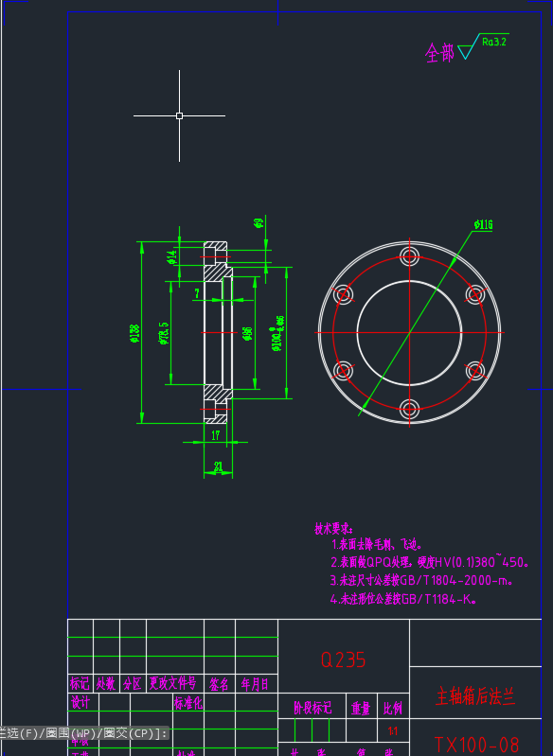Click the φ116 diameter dimension label
Viewport: 553px width, 756px height.
coord(483,224)
